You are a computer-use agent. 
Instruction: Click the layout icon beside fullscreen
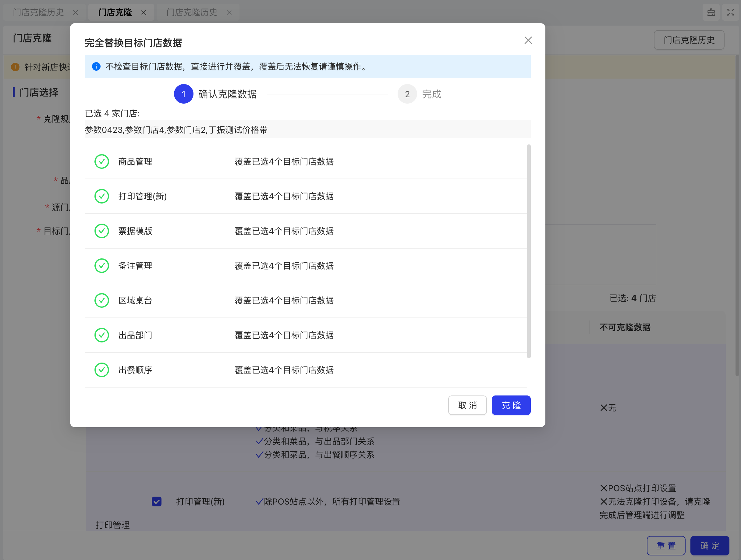coord(711,12)
